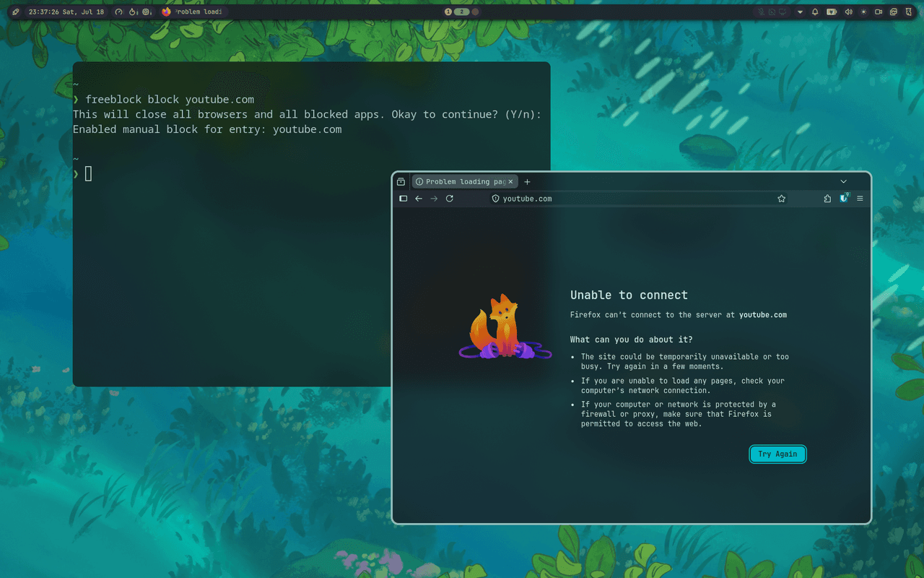924x578 pixels.
Task: Open a new tab with the plus button
Action: coord(527,182)
